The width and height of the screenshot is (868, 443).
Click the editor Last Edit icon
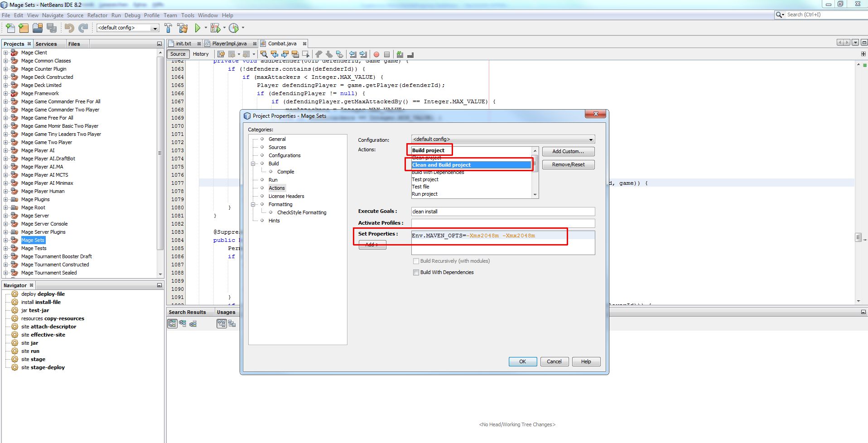point(221,54)
